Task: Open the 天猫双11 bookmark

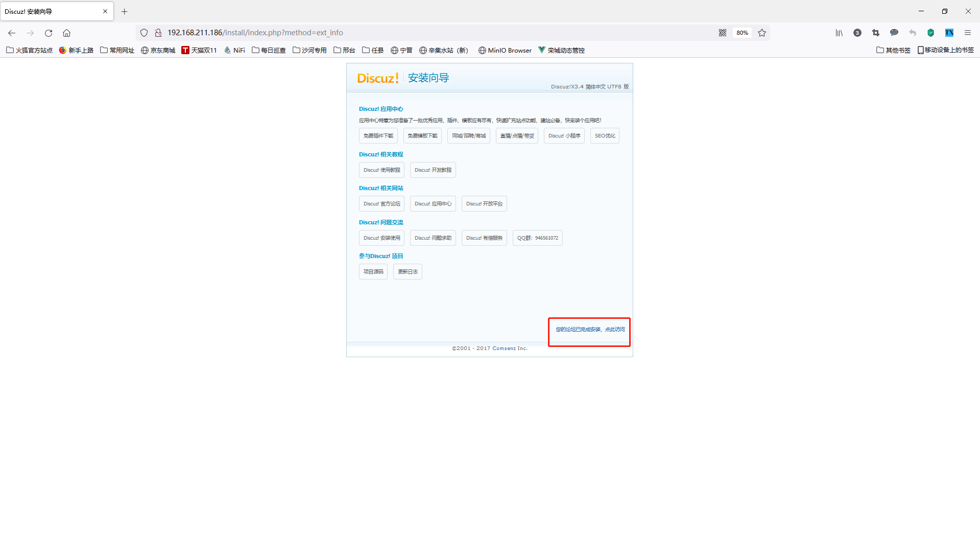Action: tap(199, 50)
